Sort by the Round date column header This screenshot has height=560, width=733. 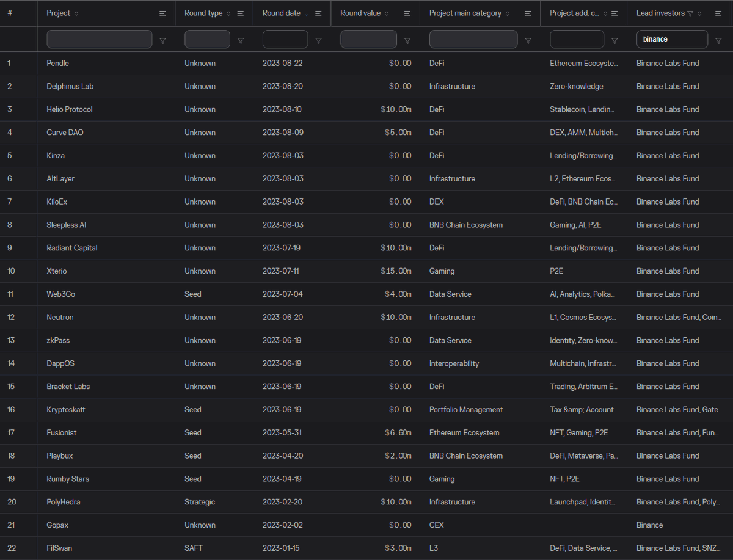pos(282,13)
